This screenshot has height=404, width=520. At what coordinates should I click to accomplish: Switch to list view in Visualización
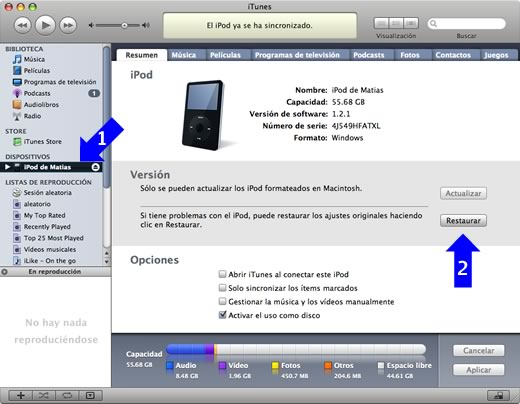[382, 23]
